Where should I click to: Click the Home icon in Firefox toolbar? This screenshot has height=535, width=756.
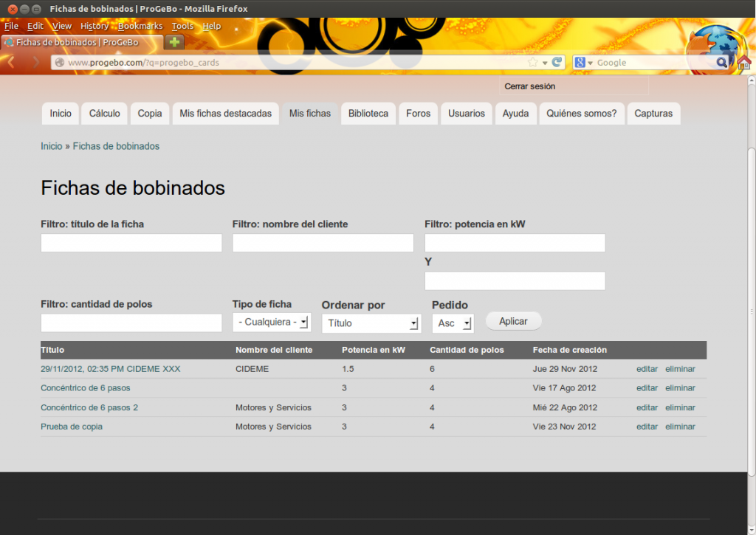tap(744, 63)
